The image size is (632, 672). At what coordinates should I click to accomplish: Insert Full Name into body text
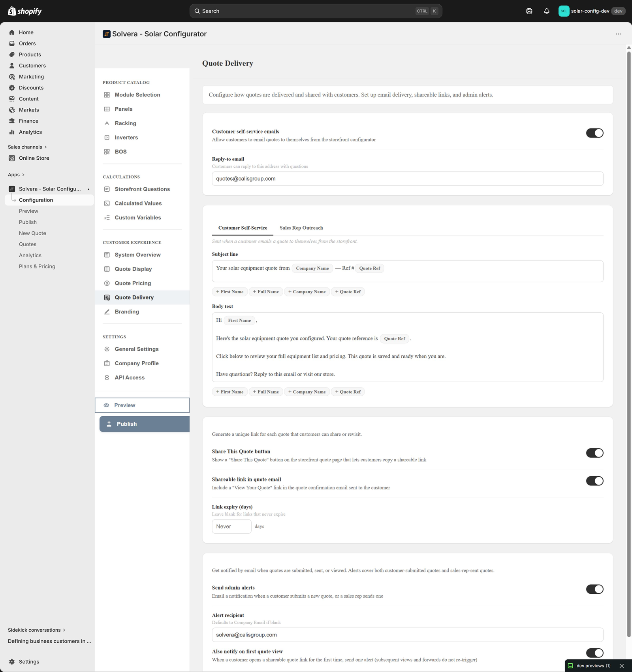266,392
